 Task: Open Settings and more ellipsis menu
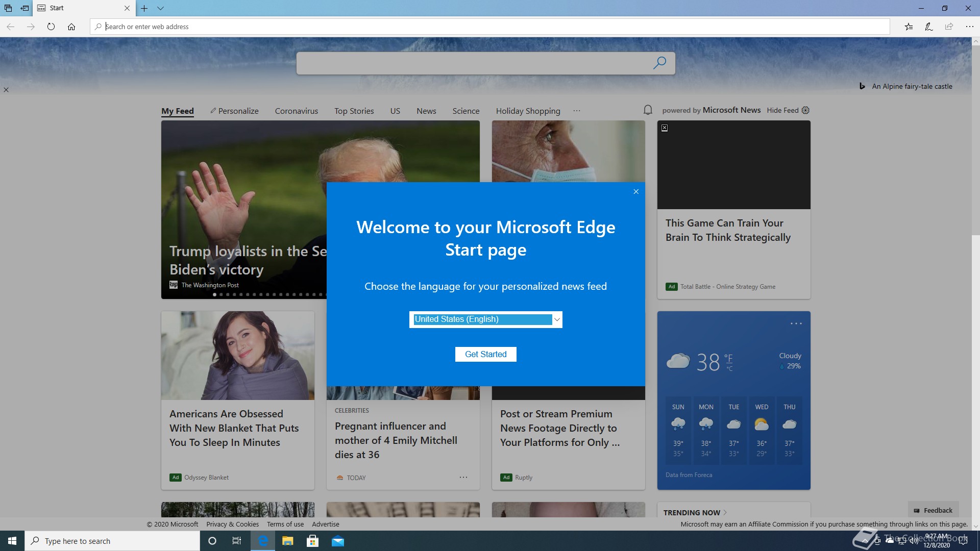click(x=969, y=27)
